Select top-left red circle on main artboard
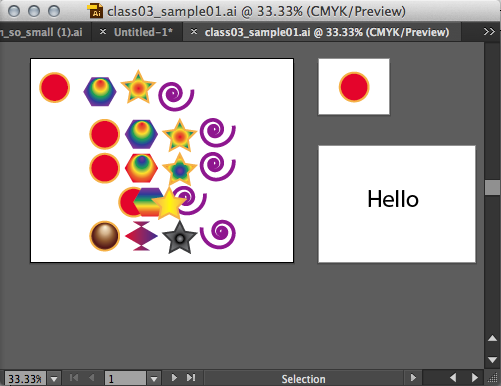Screen dimensions: 501x386 click(x=55, y=87)
